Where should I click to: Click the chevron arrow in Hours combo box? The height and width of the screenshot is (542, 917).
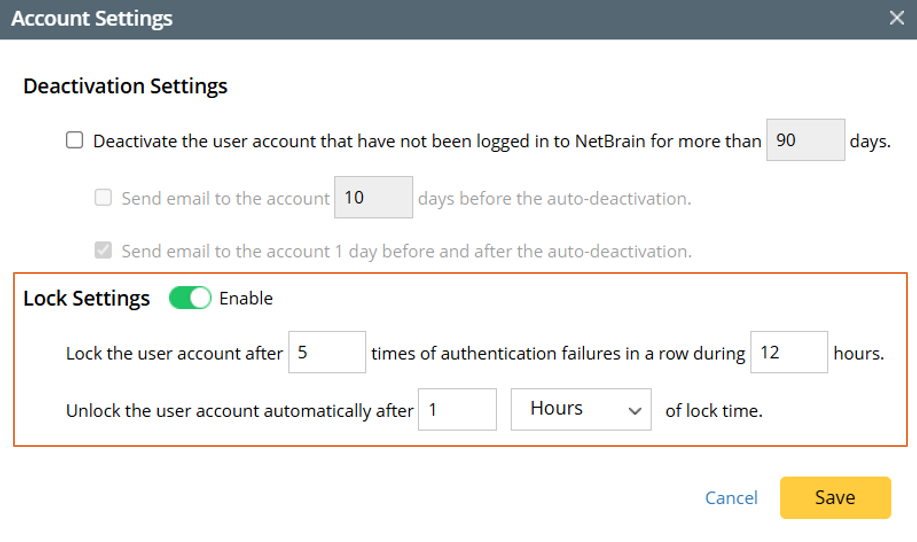[x=633, y=410]
